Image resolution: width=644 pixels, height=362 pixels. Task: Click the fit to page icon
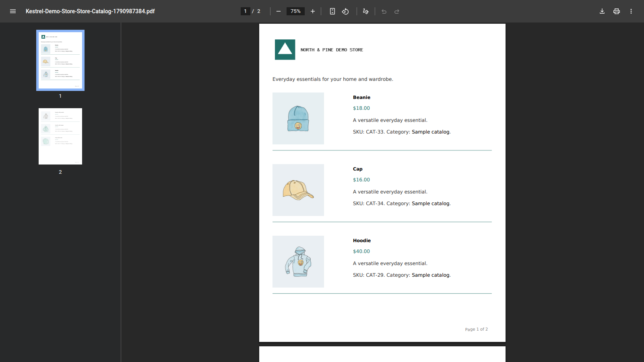click(332, 11)
